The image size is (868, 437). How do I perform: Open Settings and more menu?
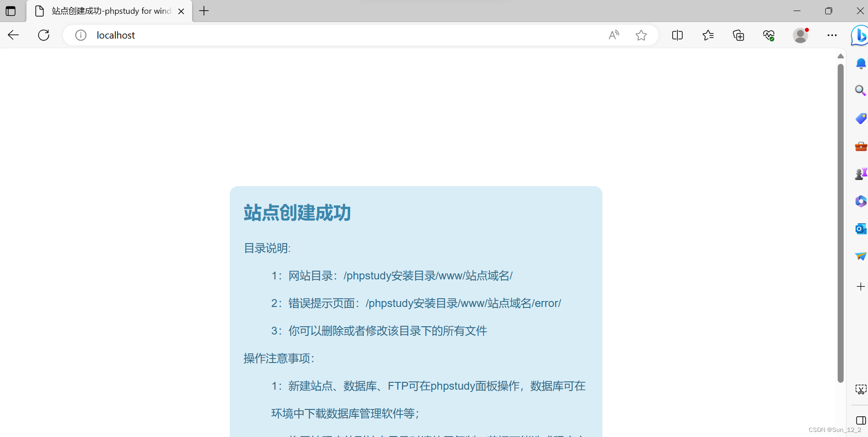(832, 35)
